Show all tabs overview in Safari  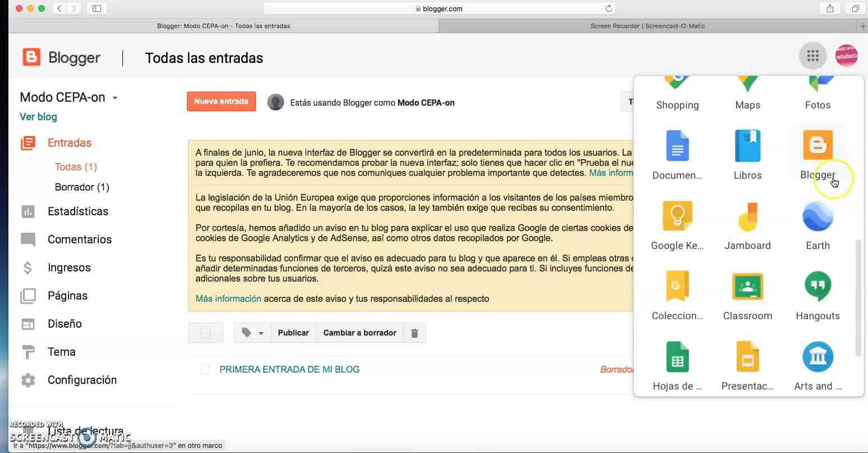(x=855, y=8)
